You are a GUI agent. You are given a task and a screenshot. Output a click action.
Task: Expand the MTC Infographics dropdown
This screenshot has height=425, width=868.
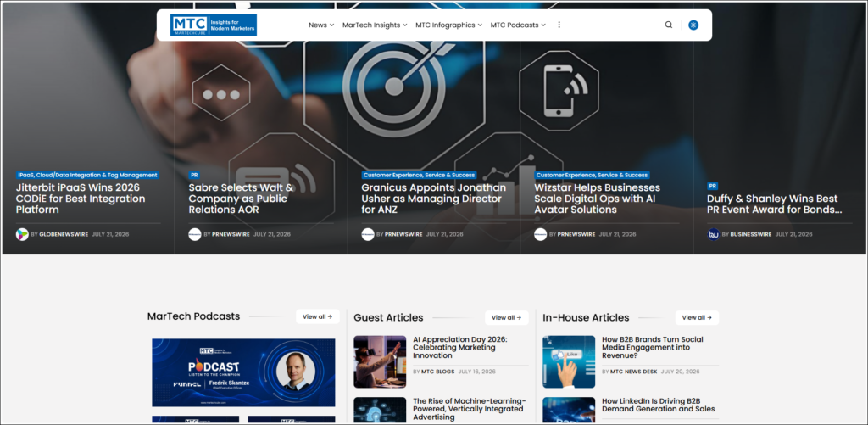coord(449,25)
